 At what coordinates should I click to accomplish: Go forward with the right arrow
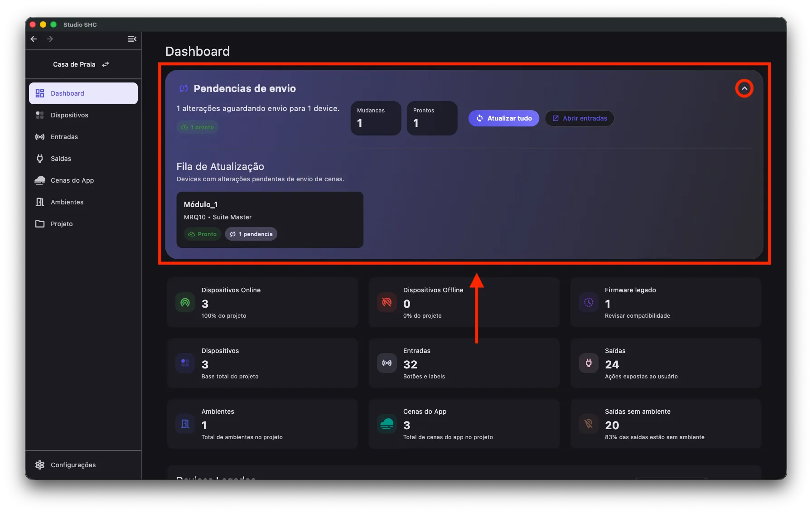coord(50,39)
